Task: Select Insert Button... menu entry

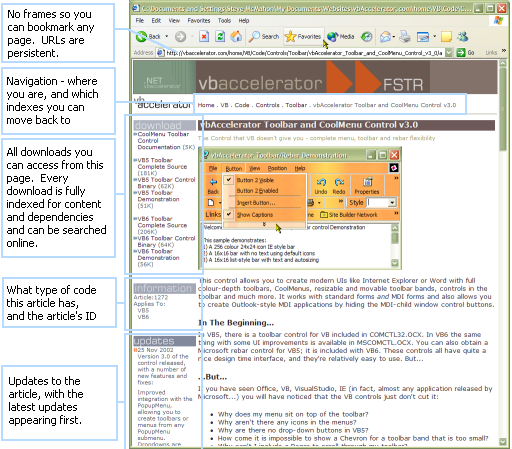Action: click(x=256, y=203)
